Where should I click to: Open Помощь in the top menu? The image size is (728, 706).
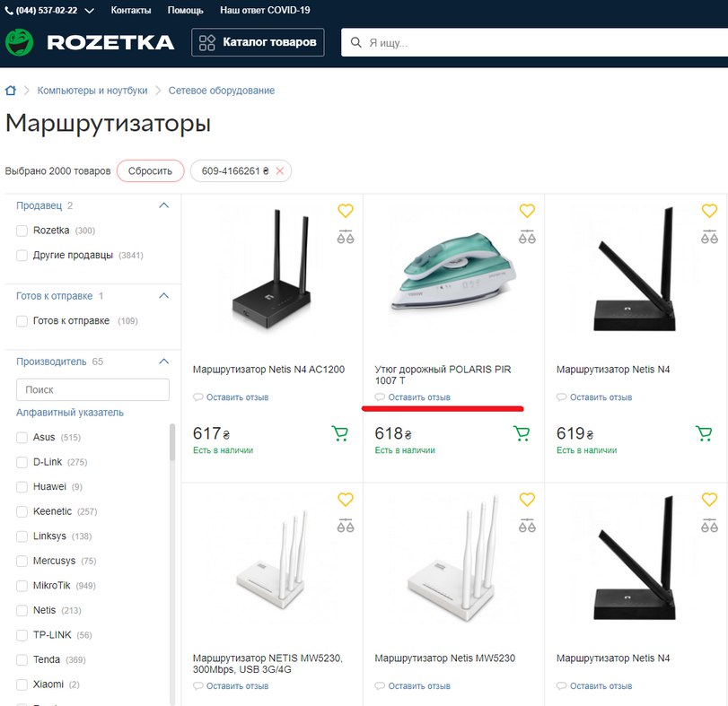click(185, 10)
